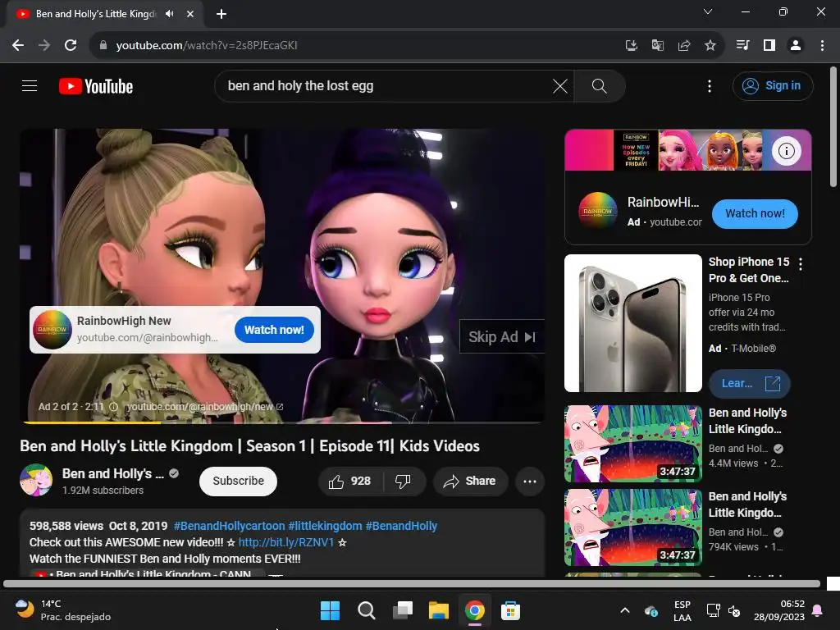The image size is (840, 630).
Task: Open the 4.4M views recommended video thumbnail
Action: coord(632,444)
